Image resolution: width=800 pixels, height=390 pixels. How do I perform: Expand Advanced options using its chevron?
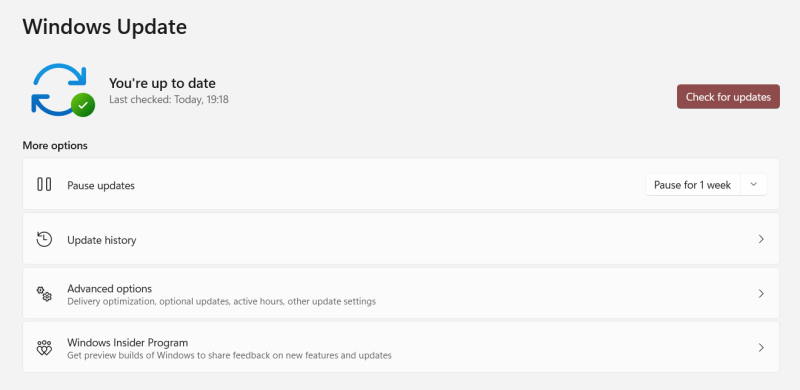(761, 294)
